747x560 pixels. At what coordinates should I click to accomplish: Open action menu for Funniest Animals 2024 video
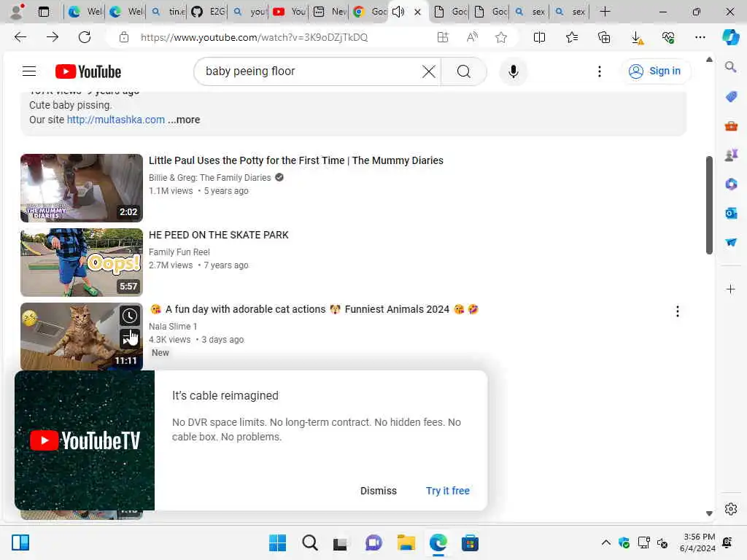point(677,311)
